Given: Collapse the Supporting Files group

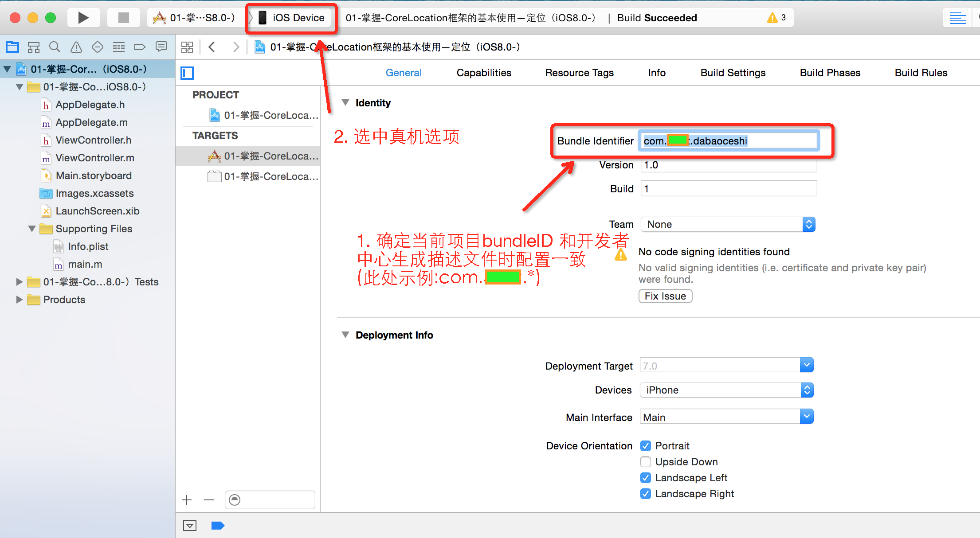Looking at the screenshot, I should (x=32, y=228).
